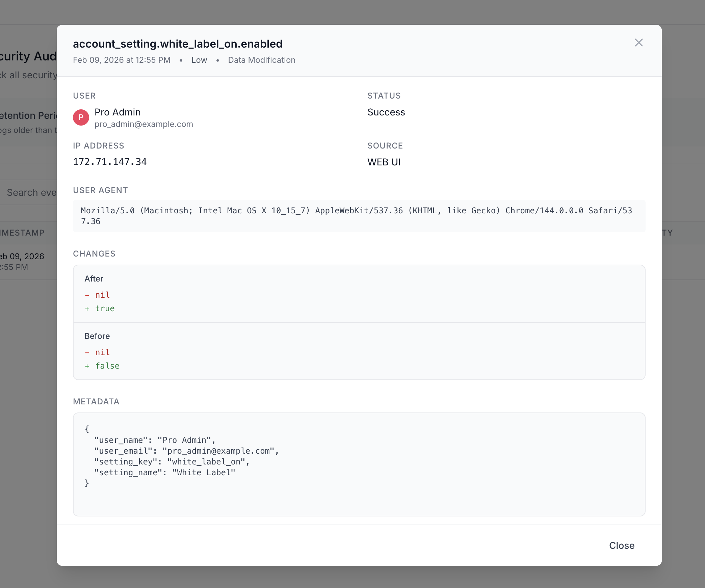The width and height of the screenshot is (705, 588).
Task: Click the After section heading
Action: click(x=94, y=279)
